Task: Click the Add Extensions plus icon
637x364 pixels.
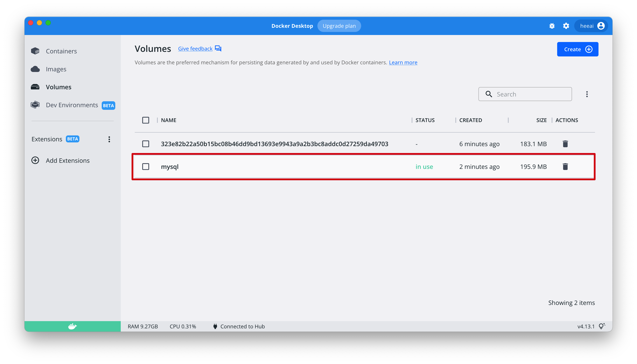Action: point(35,160)
